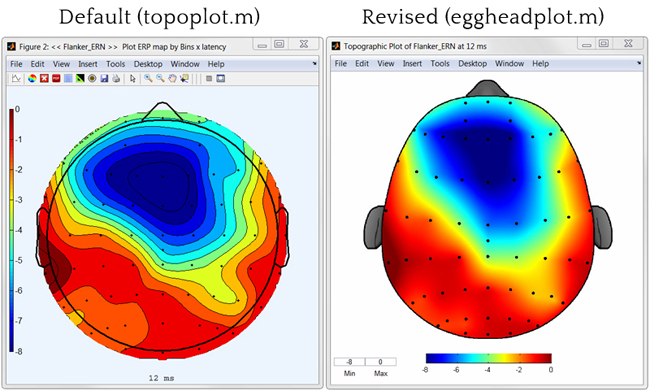Close the Topographic Plot window

[628, 43]
